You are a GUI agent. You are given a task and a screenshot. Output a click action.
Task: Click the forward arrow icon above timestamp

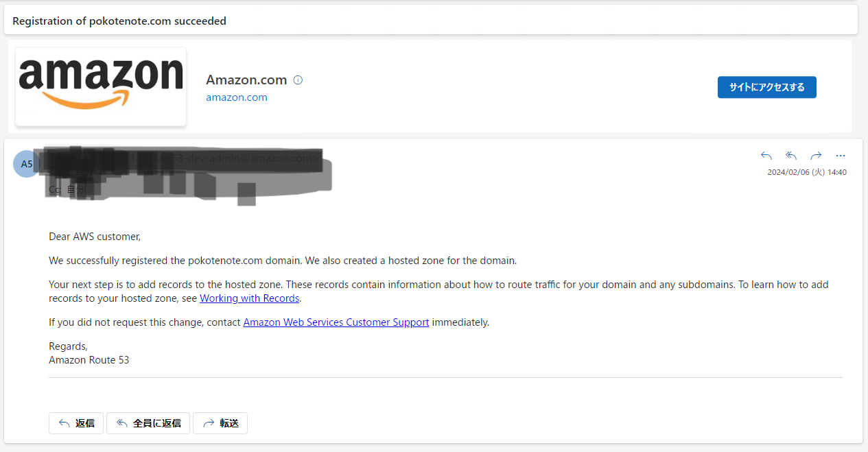[x=816, y=156]
